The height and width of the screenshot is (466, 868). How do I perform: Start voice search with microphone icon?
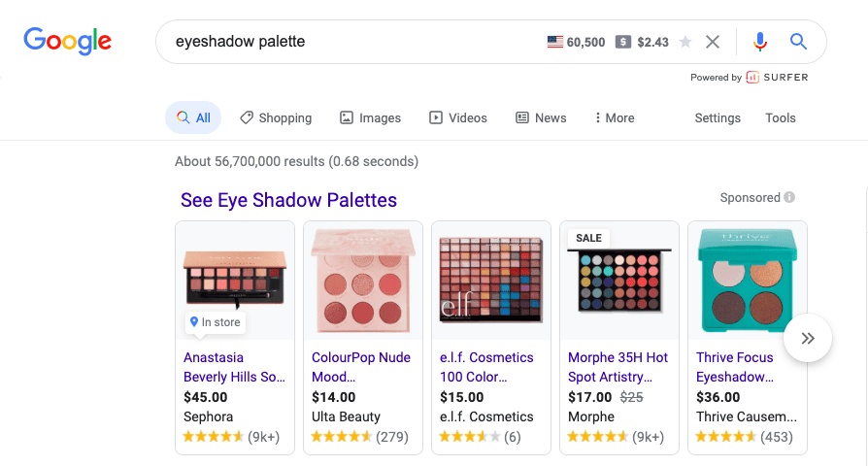coord(760,42)
